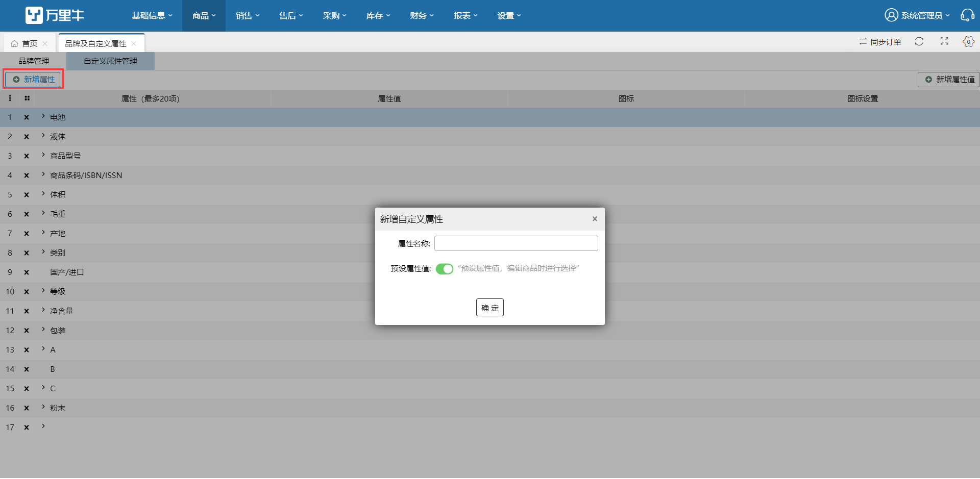Expand the attribute row named A
The image size is (980, 479).
43,349
